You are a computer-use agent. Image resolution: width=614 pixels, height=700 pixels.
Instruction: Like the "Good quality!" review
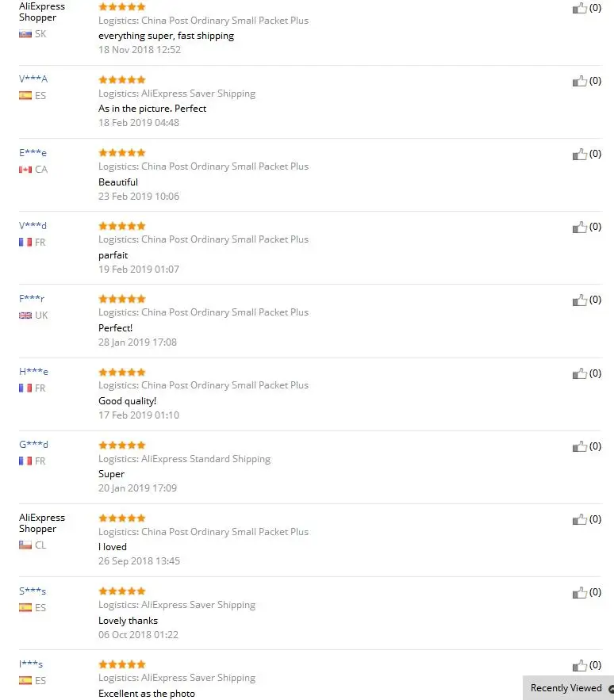pos(580,373)
